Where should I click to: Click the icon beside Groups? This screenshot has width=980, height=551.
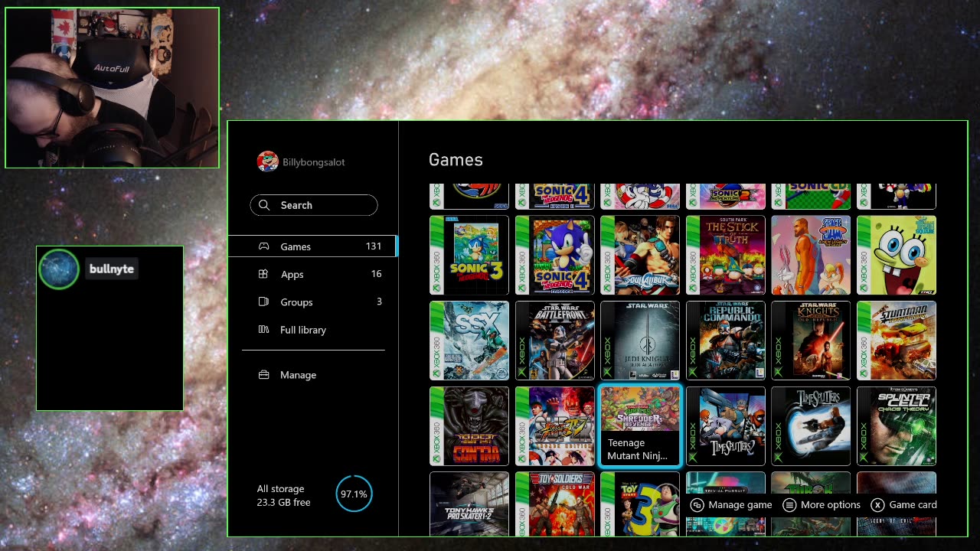[x=263, y=302]
